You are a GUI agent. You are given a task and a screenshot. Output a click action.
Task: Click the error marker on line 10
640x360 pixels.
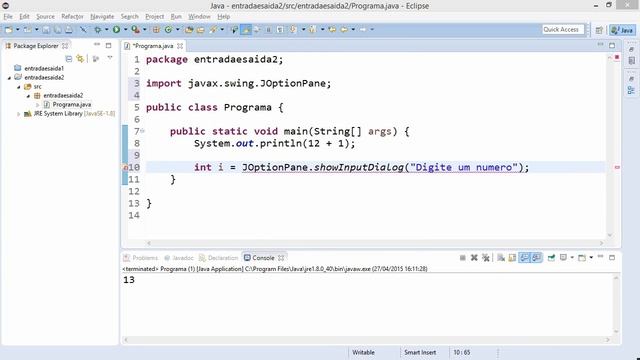point(125,167)
